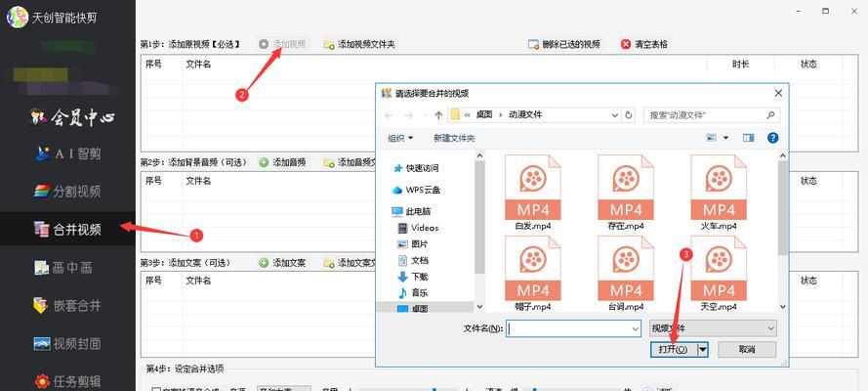
Task: Click 添加音频文件夹 in step 2
Action: (x=350, y=162)
